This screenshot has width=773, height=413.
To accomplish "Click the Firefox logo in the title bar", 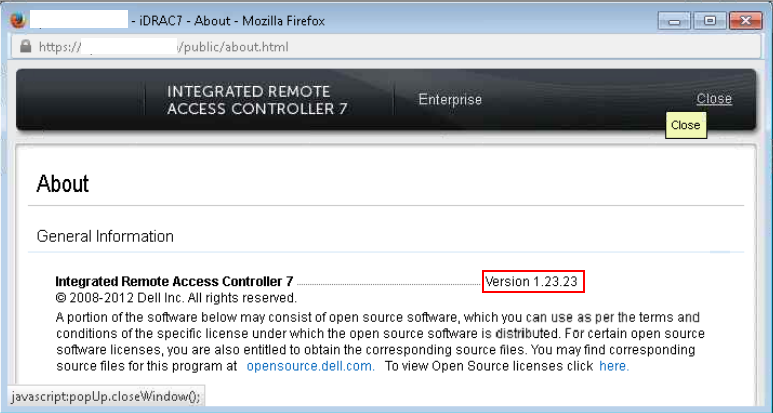I will (x=18, y=21).
